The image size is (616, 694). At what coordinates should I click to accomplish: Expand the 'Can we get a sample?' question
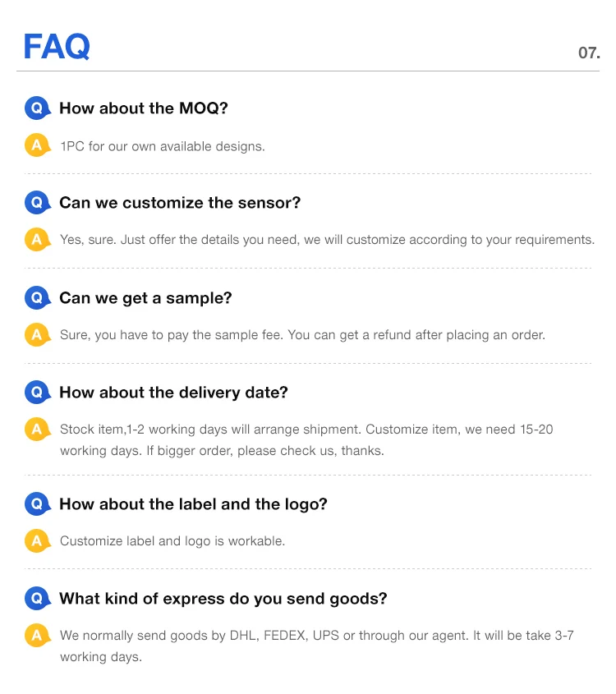pos(145,297)
